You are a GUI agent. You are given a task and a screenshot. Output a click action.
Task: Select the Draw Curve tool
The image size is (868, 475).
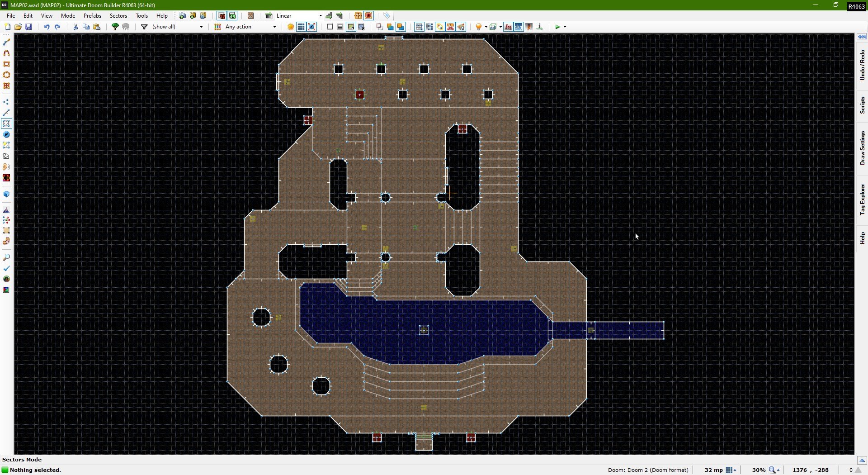click(6, 53)
